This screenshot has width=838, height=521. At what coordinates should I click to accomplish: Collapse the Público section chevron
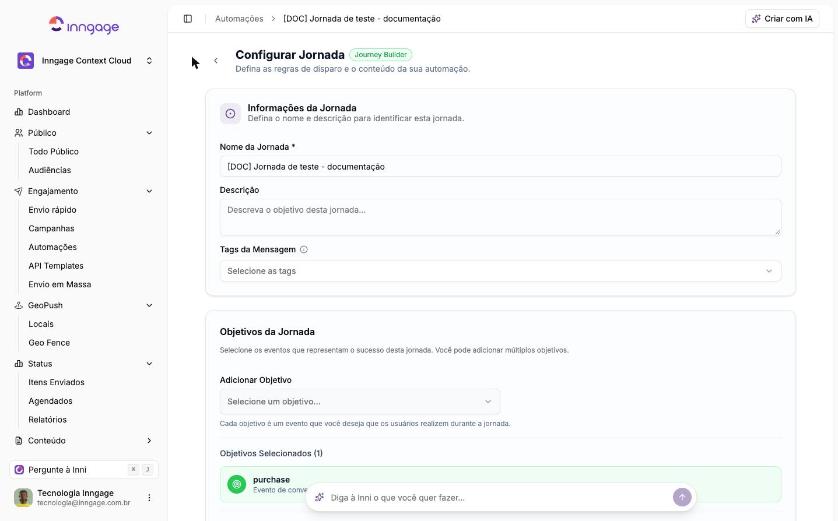(x=149, y=133)
